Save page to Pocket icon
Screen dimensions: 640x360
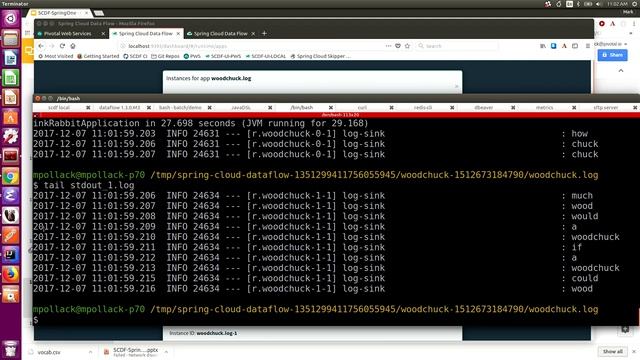coord(398,46)
